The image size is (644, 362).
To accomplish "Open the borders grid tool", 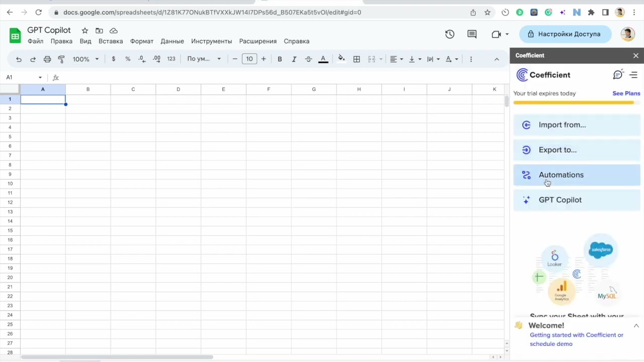I will tap(357, 59).
